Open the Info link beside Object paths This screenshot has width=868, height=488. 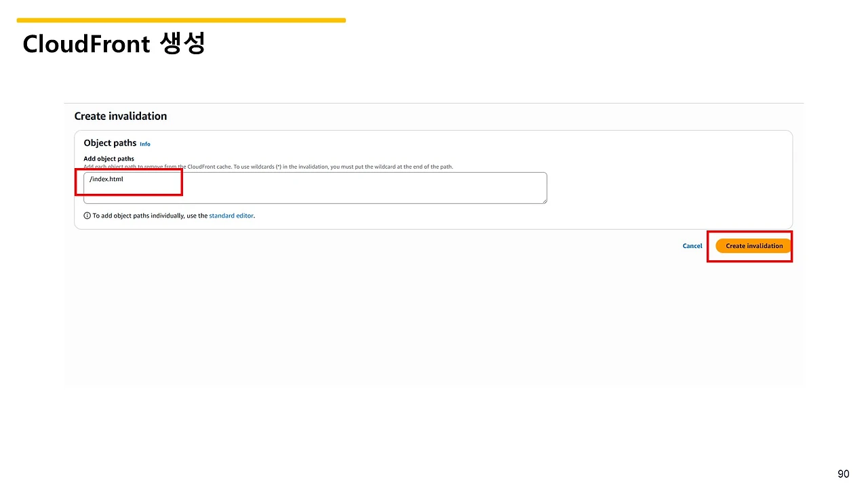[145, 144]
